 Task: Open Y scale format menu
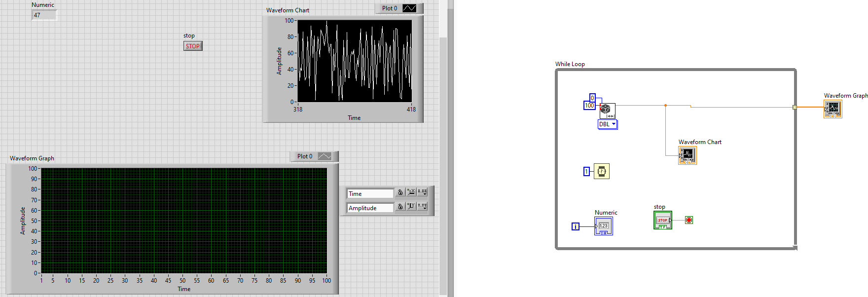pos(423,206)
